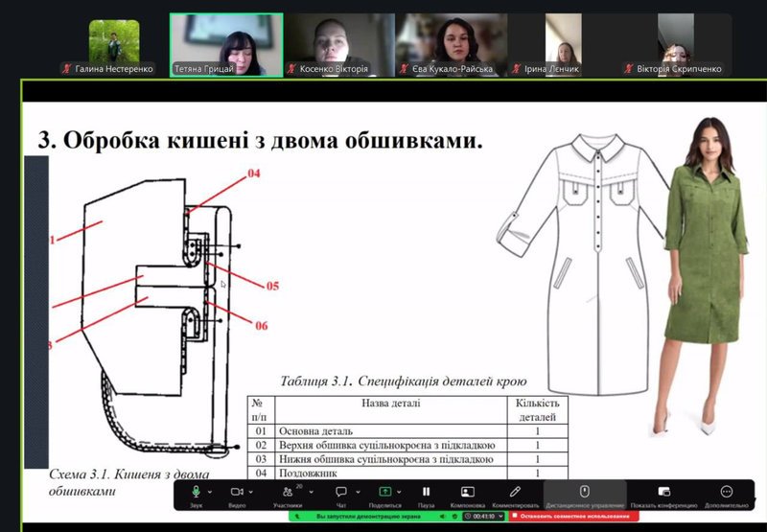
Task: Mute the microphone in the Zoom toolbar
Action: (x=196, y=492)
